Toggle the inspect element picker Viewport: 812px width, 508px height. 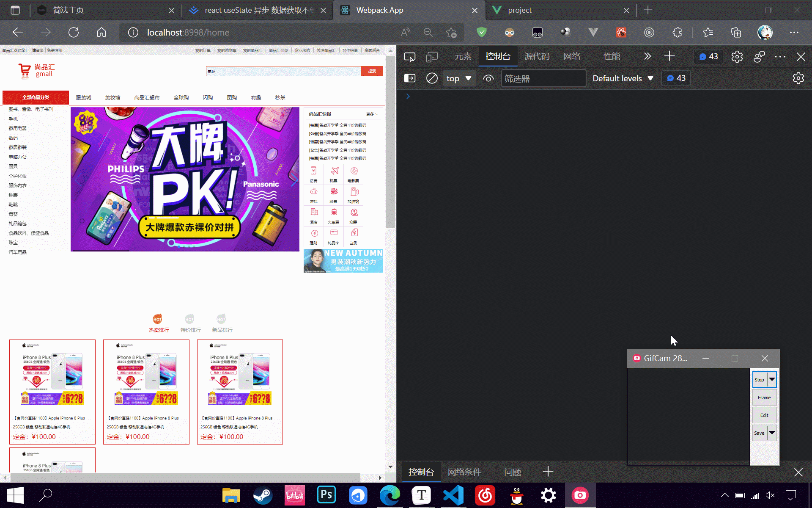[409, 56]
